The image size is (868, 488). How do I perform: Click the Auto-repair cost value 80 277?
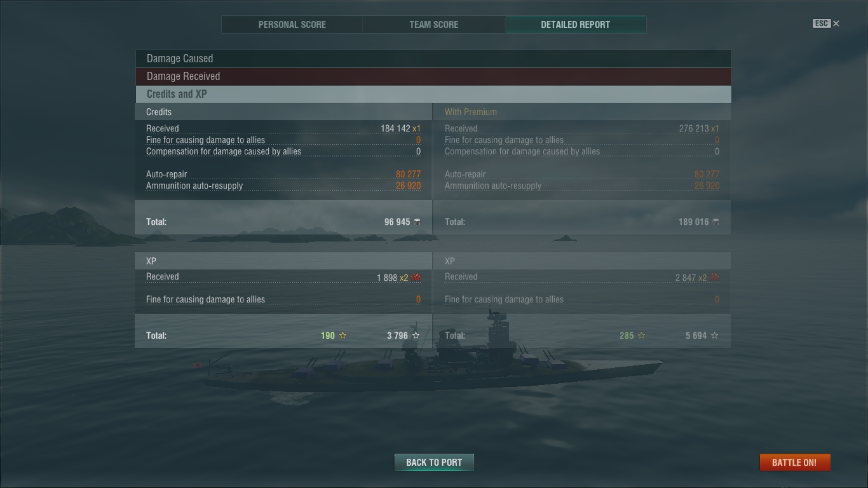tap(408, 174)
